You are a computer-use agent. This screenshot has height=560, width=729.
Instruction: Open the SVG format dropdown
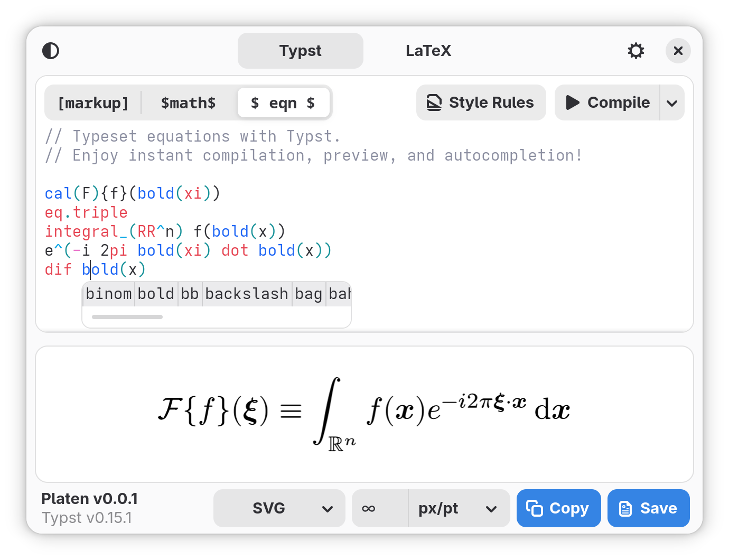point(279,508)
